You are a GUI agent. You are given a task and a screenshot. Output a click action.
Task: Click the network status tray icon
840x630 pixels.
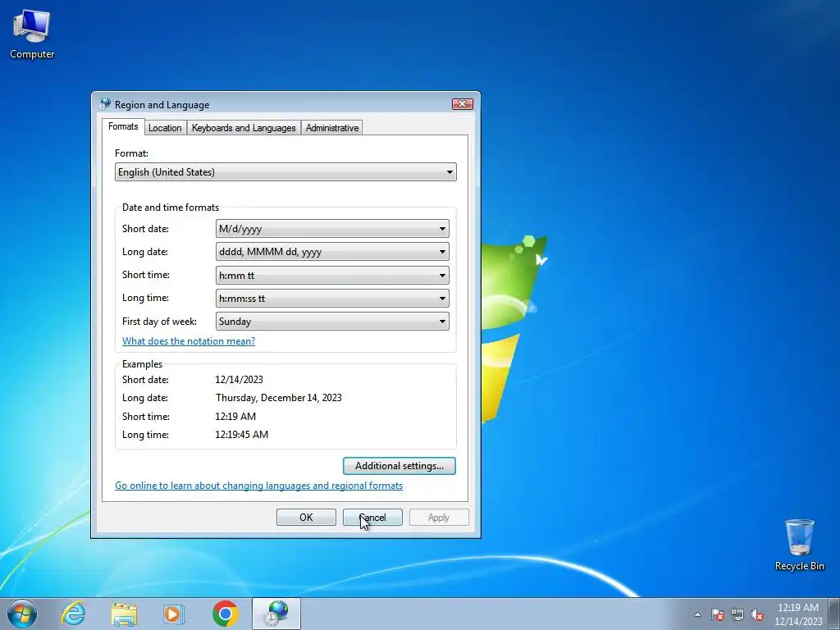point(737,614)
